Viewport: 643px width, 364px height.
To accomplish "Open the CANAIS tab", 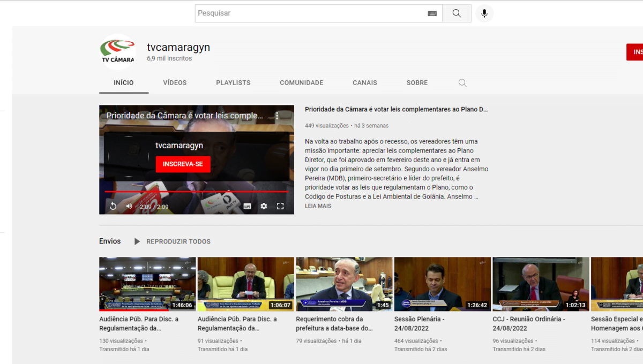I will (x=365, y=83).
